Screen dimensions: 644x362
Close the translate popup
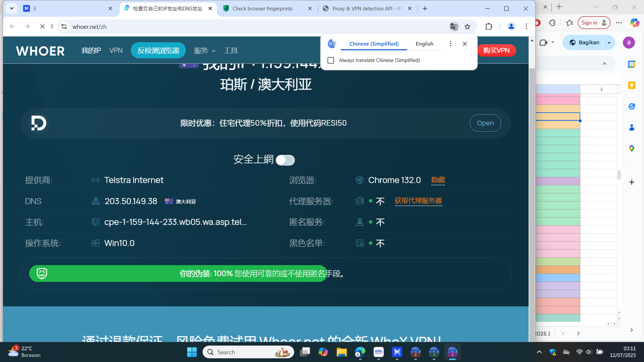coord(465,44)
